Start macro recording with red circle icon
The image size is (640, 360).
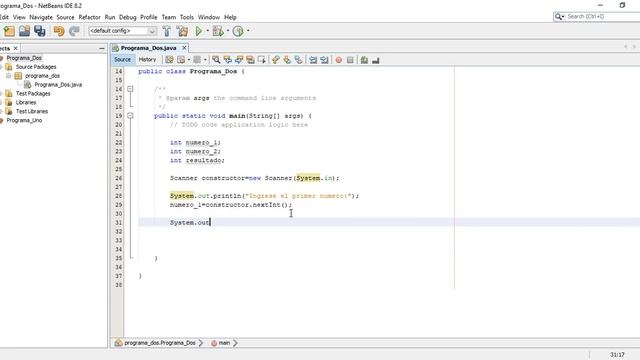[339, 60]
